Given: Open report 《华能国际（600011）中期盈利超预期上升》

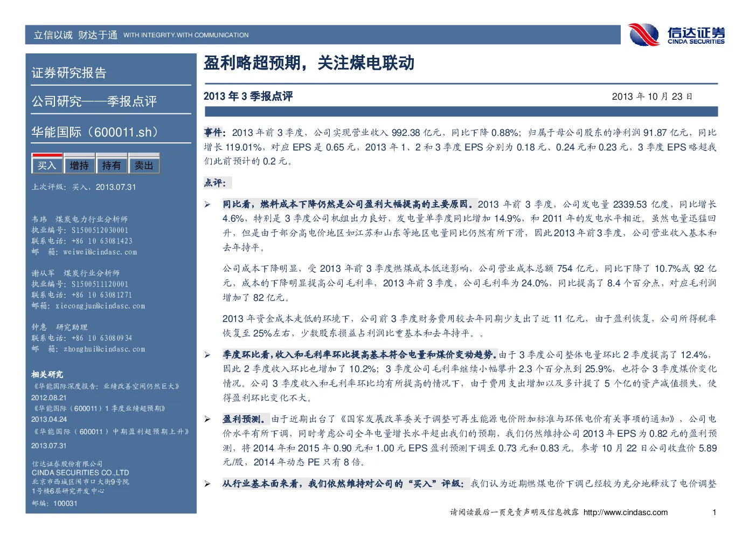Looking at the screenshot, I should click(110, 431).
